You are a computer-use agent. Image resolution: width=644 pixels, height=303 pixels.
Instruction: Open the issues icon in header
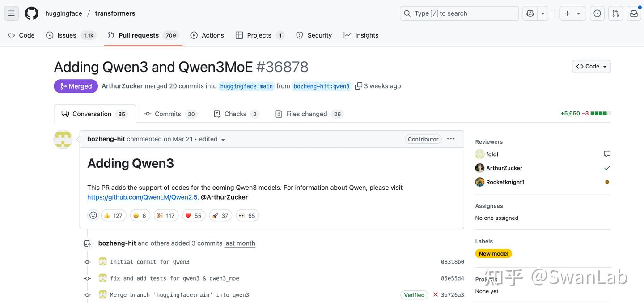coord(597,13)
